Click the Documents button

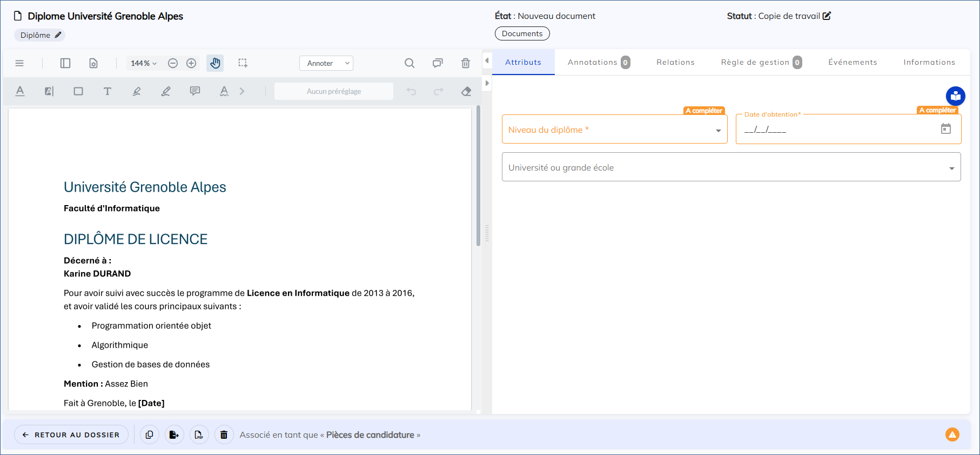click(x=522, y=33)
